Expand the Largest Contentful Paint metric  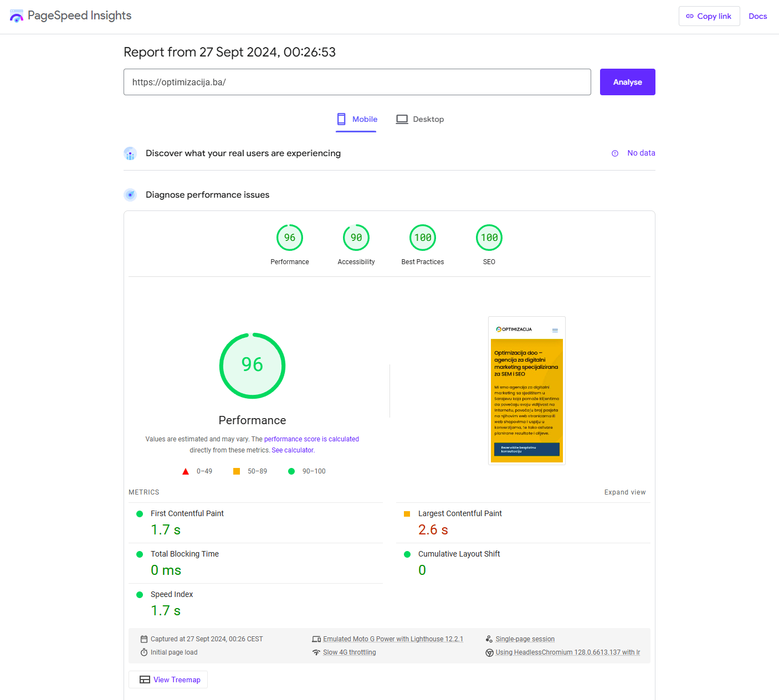[460, 513]
